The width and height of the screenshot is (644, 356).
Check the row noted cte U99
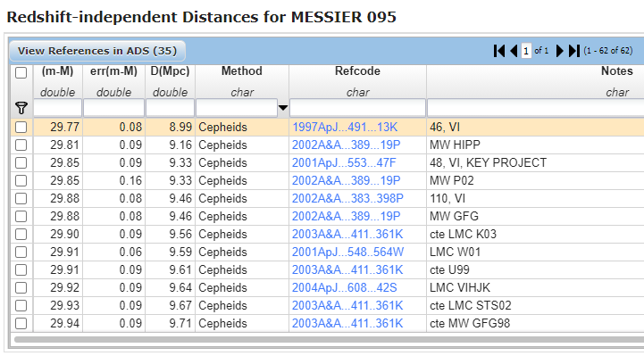pos(21,269)
